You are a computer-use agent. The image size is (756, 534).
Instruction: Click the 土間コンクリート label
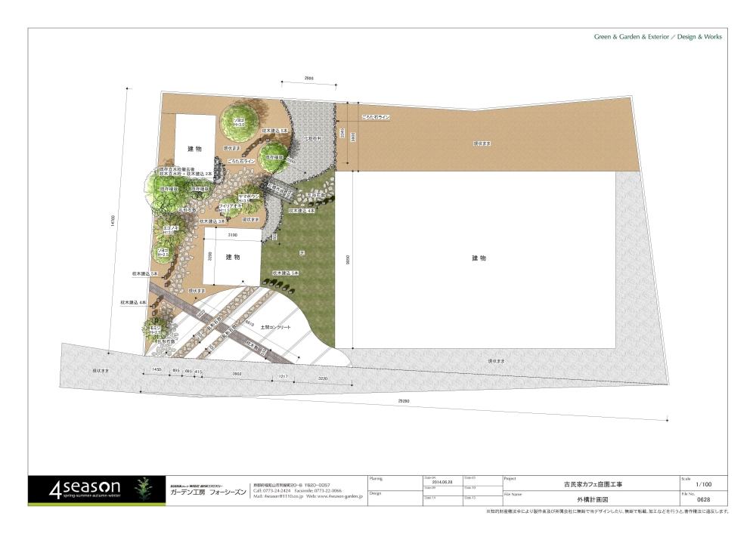tap(276, 327)
